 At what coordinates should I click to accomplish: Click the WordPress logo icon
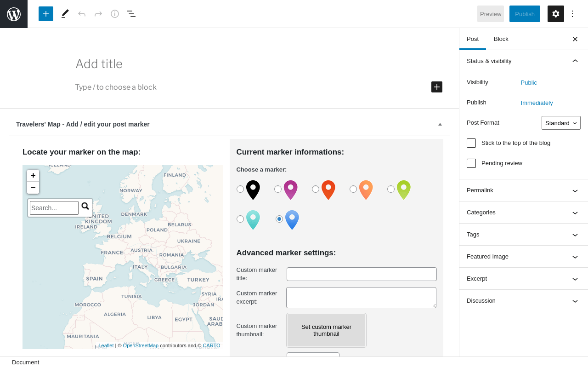click(x=14, y=14)
